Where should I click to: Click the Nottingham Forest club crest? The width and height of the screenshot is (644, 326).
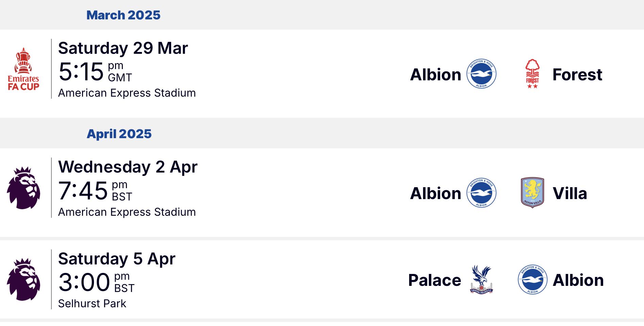[x=532, y=74]
